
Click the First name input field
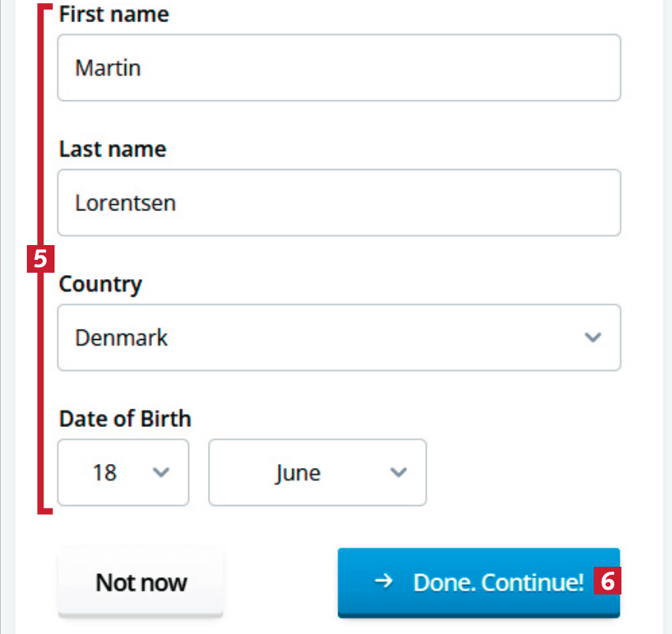point(338,68)
